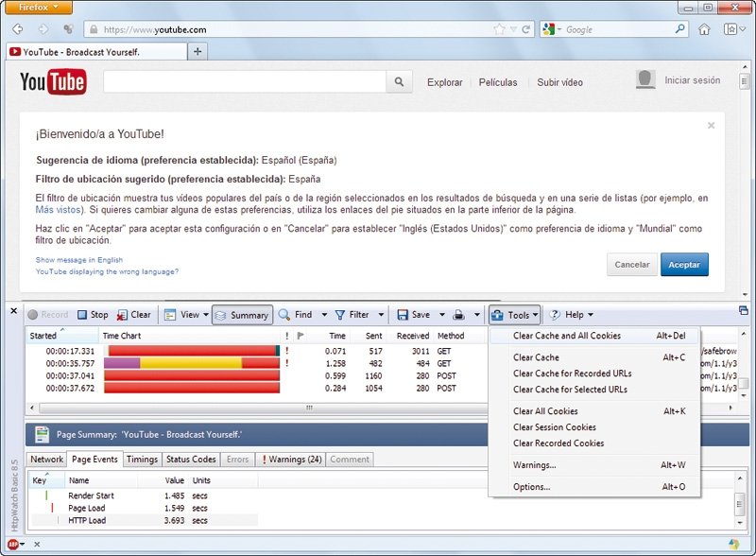Open a new tab with plus button
Viewport: 756px width, 556px height.
pos(198,52)
